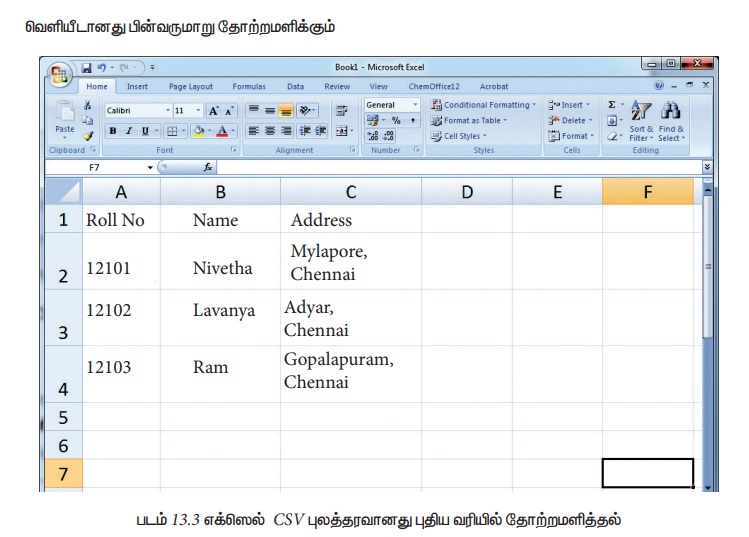The image size is (749, 537).
Task: Click the Format Painter brush icon
Action: 88,135
